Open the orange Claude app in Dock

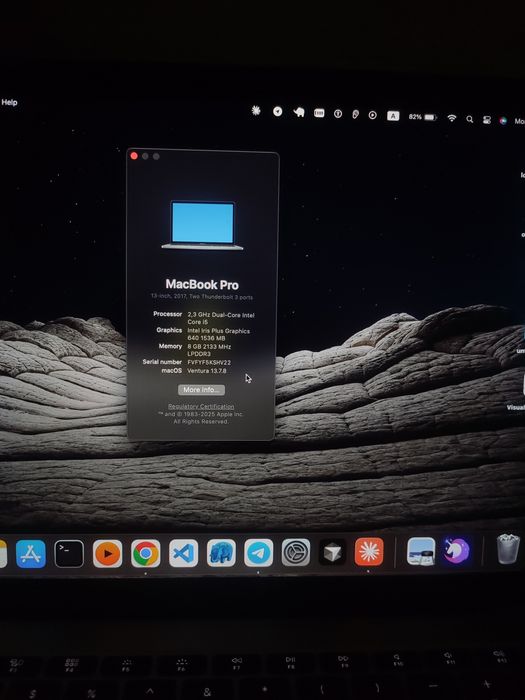click(369, 552)
